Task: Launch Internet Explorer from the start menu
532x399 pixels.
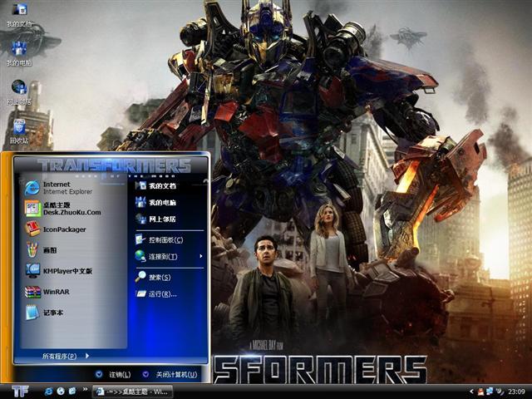Action: pyautogui.click(x=58, y=188)
